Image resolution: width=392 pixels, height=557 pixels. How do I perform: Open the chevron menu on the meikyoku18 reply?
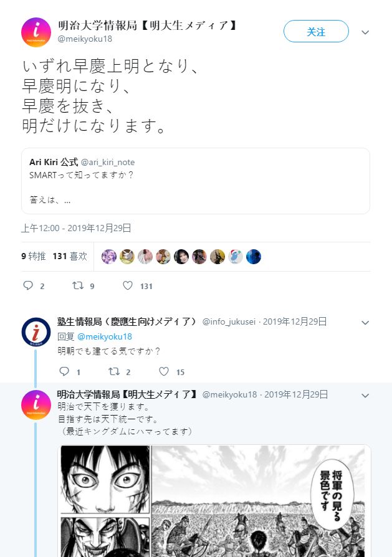365,396
